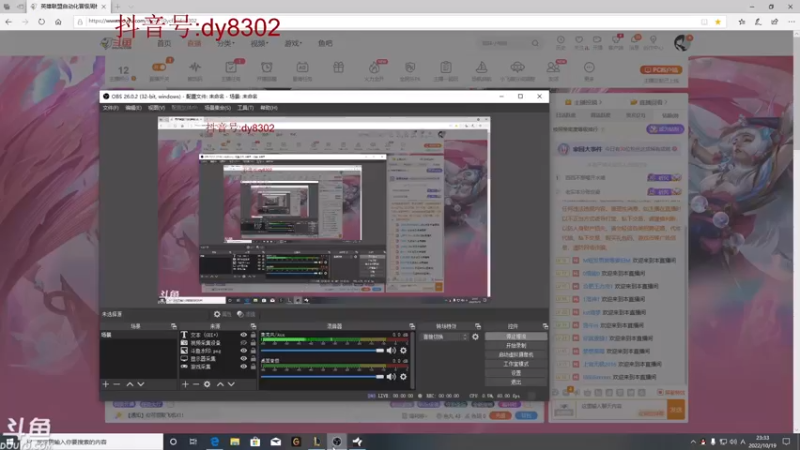Open the 视频 dropdown in Douyu navigation
Viewport: 800px width, 450px height.
pyautogui.click(x=259, y=43)
